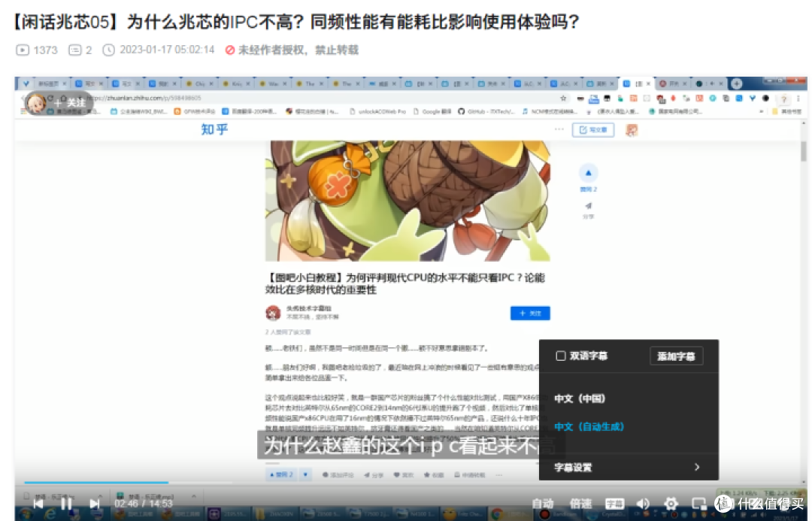Click the article's anime cover image
The width and height of the screenshot is (812, 521).
[408, 201]
